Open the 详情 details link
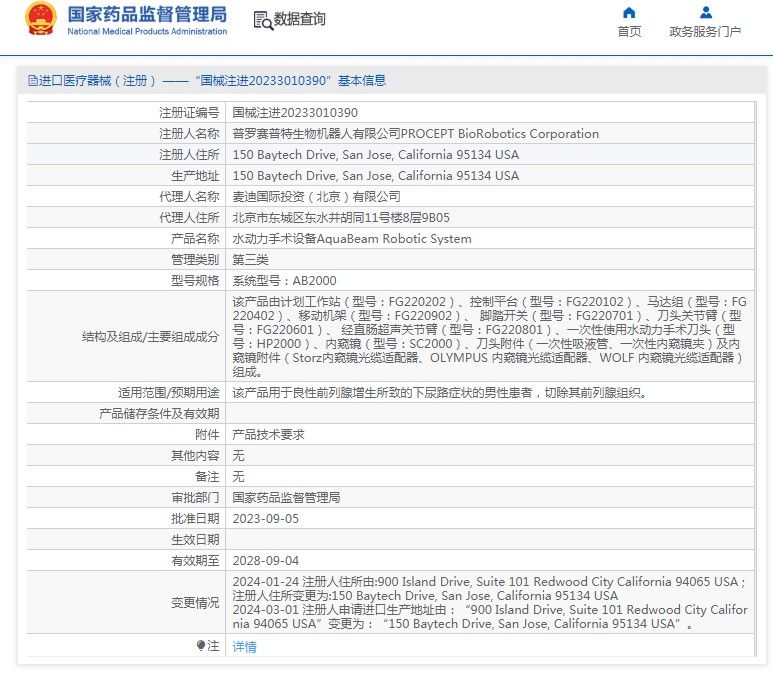This screenshot has width=773, height=674. pyautogui.click(x=245, y=646)
